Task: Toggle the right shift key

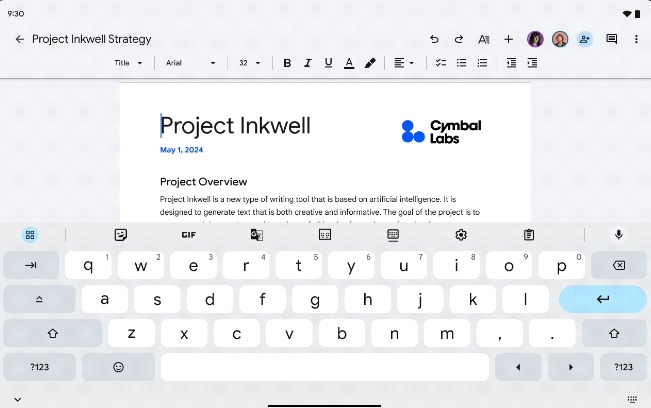Action: [x=614, y=333]
